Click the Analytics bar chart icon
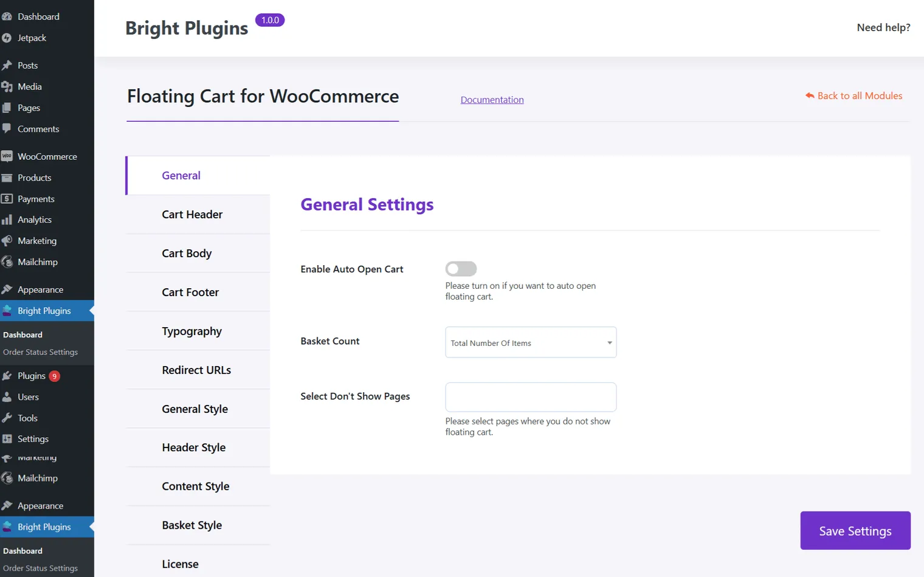Screen dimensions: 924x577 click(x=7, y=219)
